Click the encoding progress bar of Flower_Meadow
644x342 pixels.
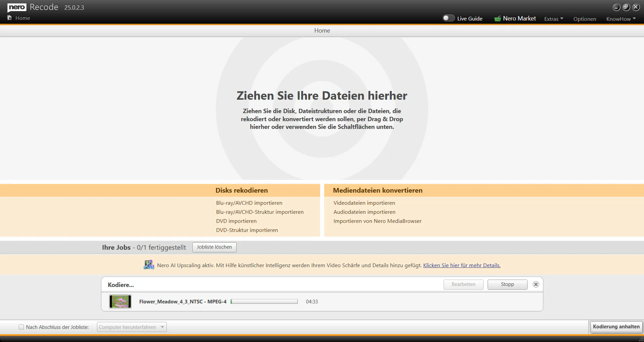pos(264,301)
